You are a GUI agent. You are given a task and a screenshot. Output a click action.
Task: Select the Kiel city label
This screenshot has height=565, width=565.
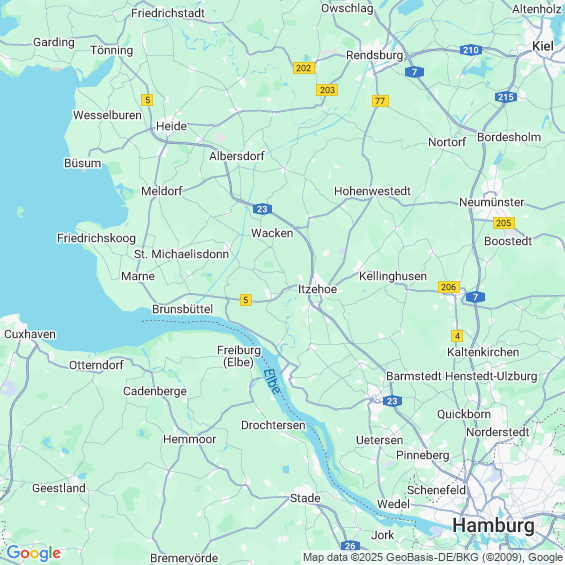(543, 46)
